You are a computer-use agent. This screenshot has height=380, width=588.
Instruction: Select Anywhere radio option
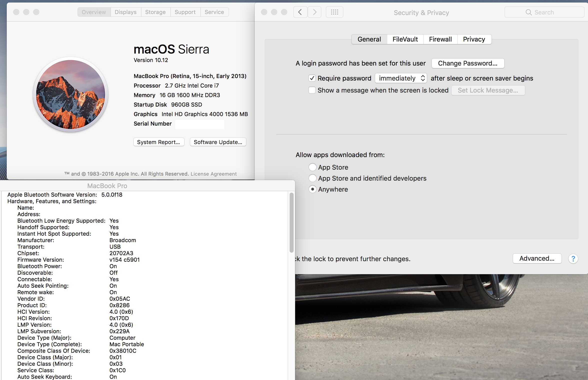point(312,189)
